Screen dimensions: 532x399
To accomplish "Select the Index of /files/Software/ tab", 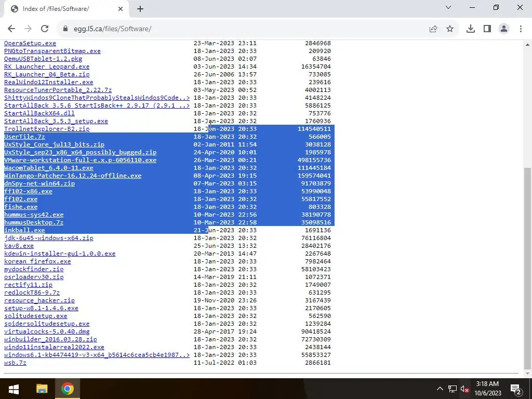I will [x=66, y=9].
